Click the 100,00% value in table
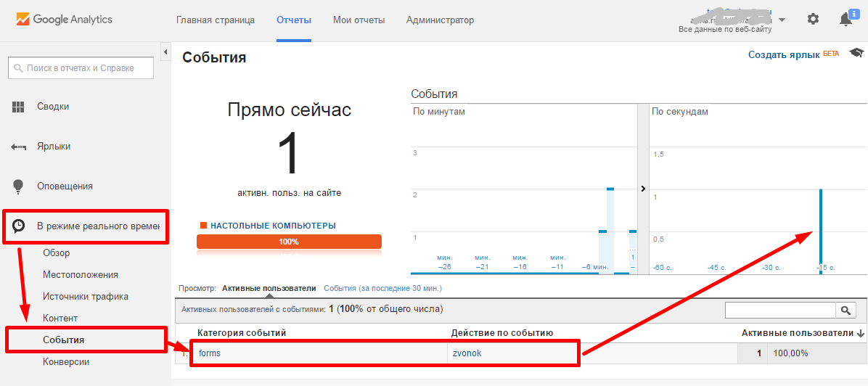Image resolution: width=868 pixels, height=386 pixels. click(x=790, y=353)
